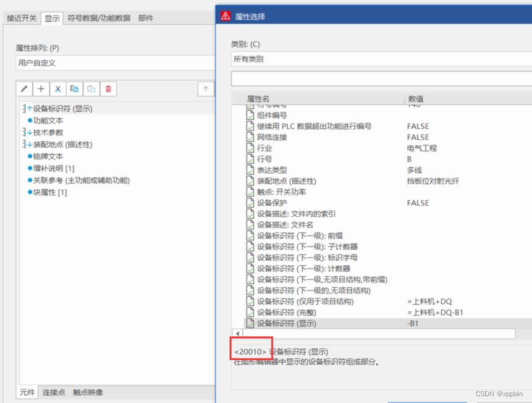The image size is (532, 403).
Task: Click the EPLAN icon in 属性选择 title bar
Action: tap(226, 16)
